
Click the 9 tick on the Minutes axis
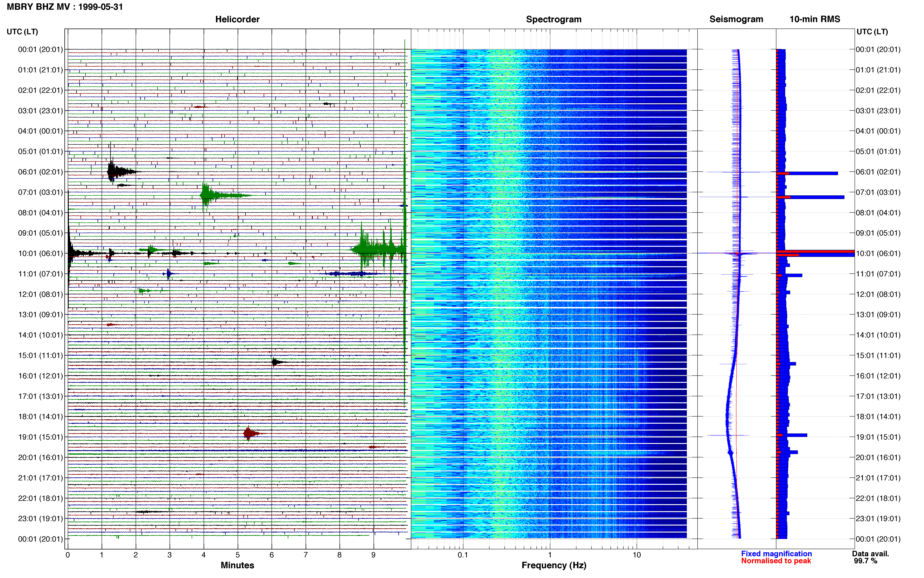(x=373, y=555)
